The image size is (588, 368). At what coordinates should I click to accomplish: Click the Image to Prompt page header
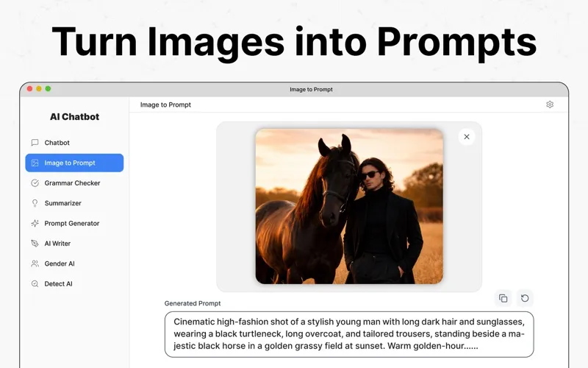165,105
